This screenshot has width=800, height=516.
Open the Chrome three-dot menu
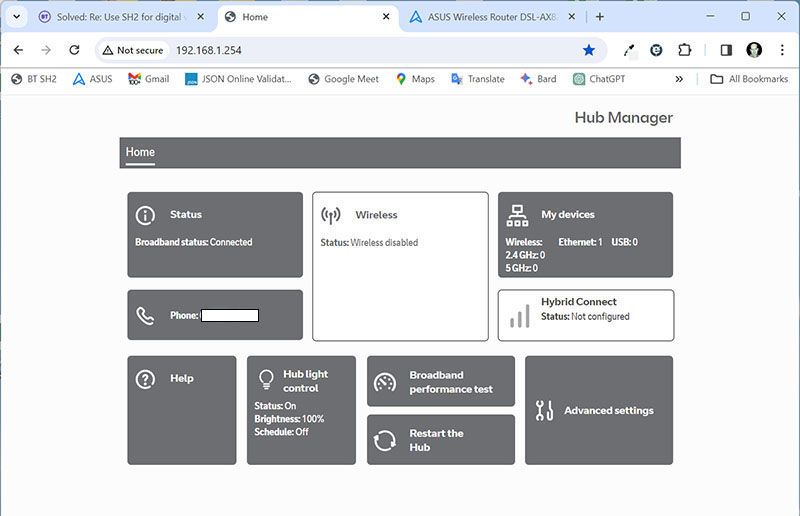point(782,50)
